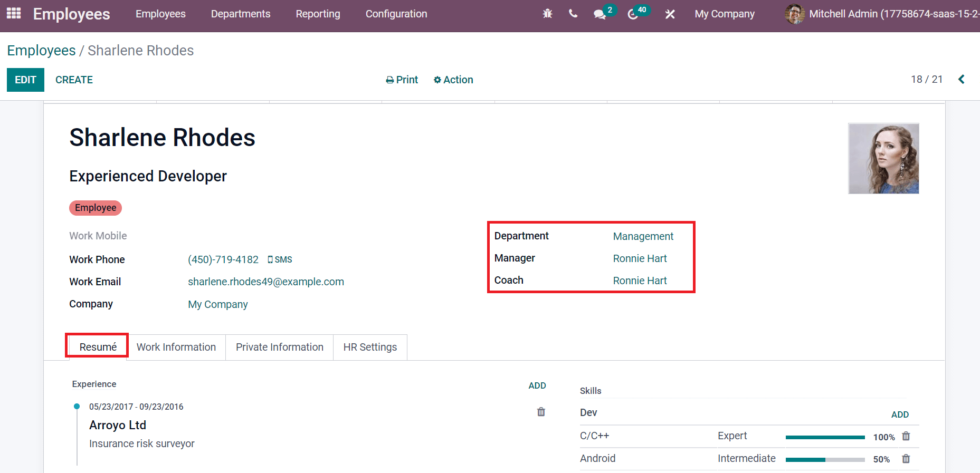Click Mitchell Admin avatar picture

(795, 14)
